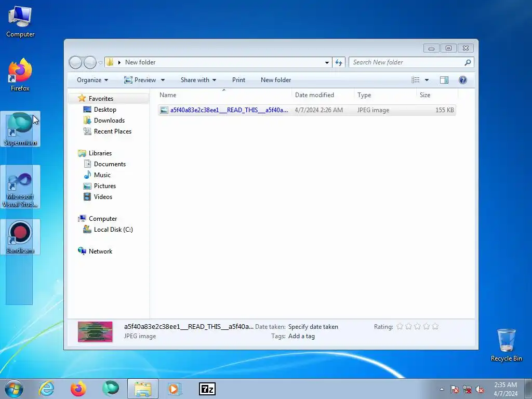The image size is (532, 399).
Task: Open the Windows Start orb
Action: pos(14,389)
